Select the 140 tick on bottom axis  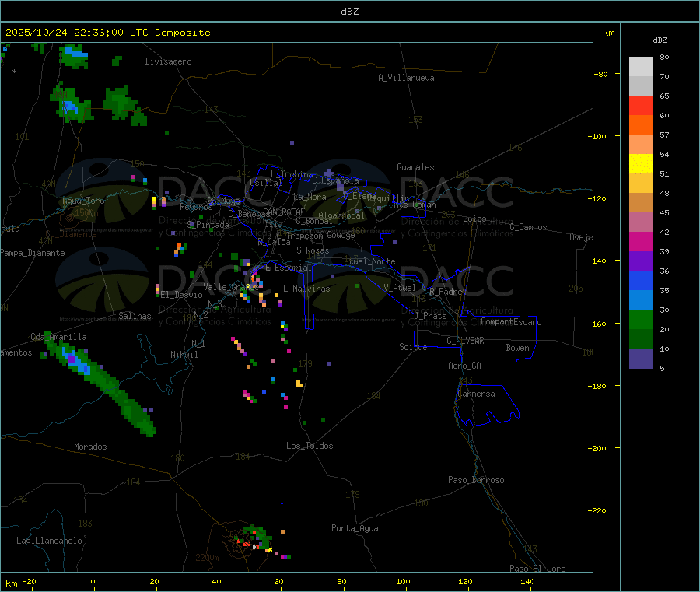tap(527, 581)
